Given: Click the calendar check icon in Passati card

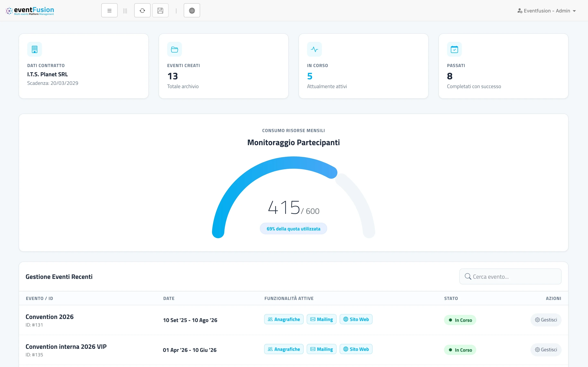Looking at the screenshot, I should pos(454,49).
